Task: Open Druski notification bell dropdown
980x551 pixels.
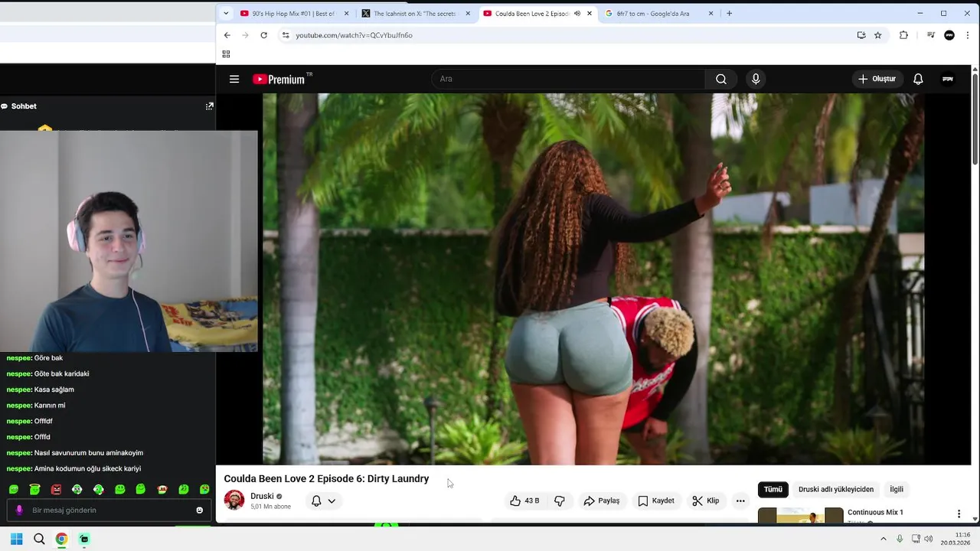Action: [x=323, y=500]
